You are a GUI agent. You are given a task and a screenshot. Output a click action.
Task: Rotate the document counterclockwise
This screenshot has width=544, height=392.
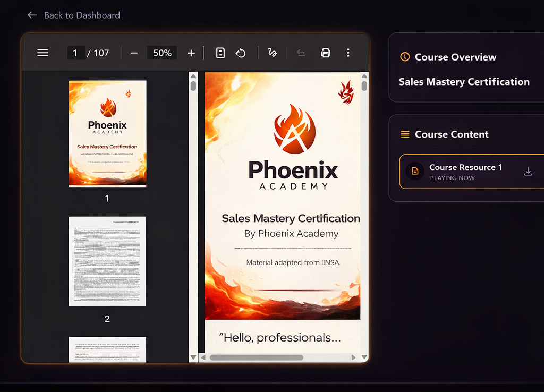pos(241,53)
